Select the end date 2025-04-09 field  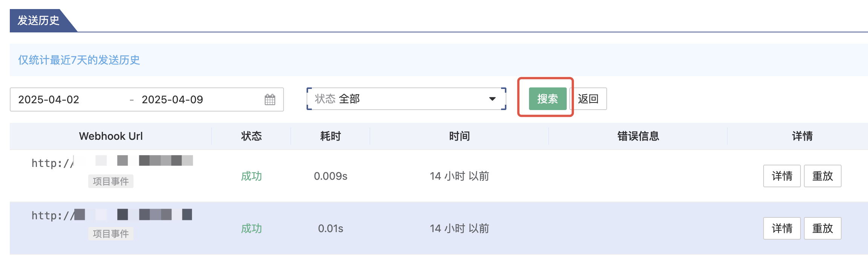[172, 99]
